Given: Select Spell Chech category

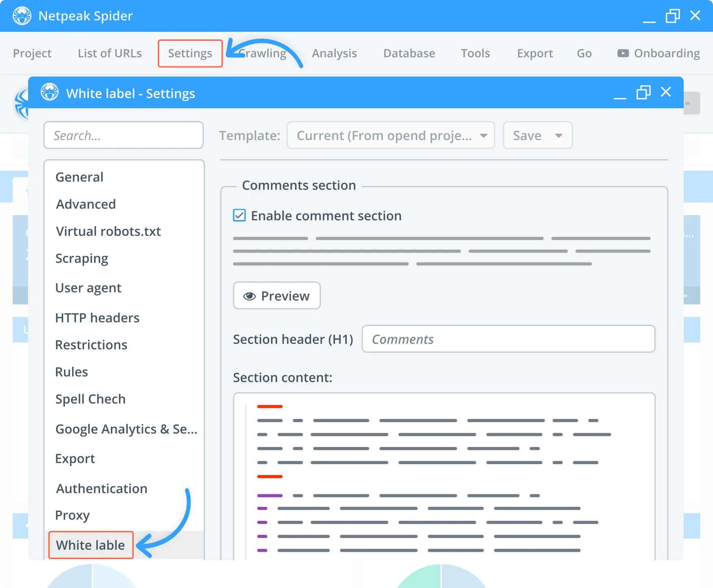Looking at the screenshot, I should [90, 399].
